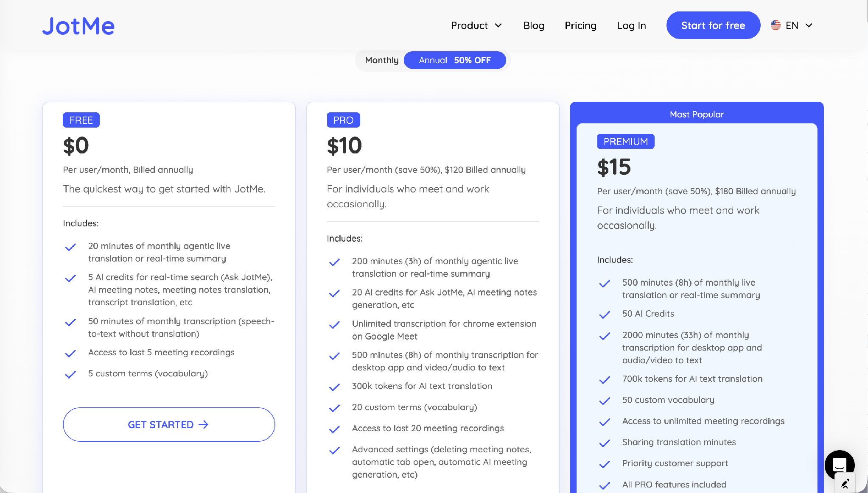
Task: Click 'Sharing translation minutes' text
Action: point(679,442)
